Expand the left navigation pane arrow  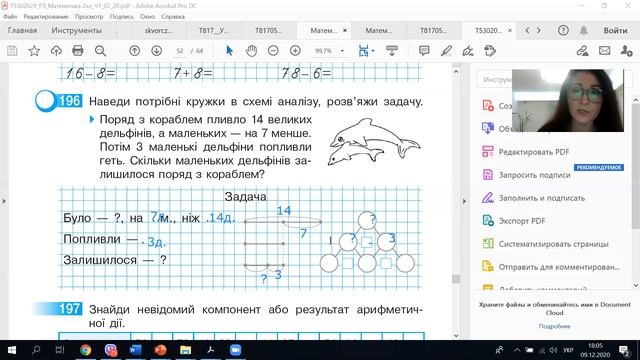[4, 201]
